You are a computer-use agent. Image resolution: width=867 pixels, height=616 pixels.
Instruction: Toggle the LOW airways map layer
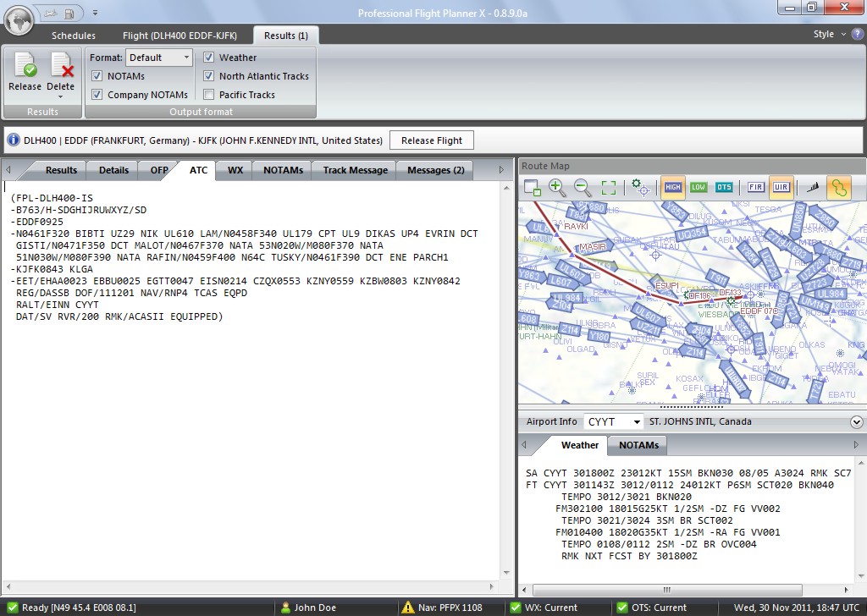699,187
